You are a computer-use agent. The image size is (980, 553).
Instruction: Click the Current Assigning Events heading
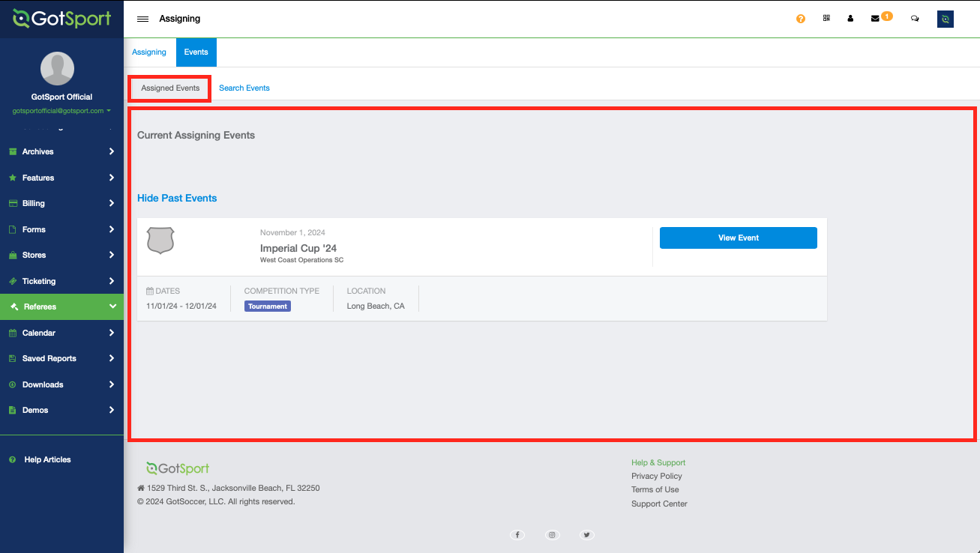(196, 136)
